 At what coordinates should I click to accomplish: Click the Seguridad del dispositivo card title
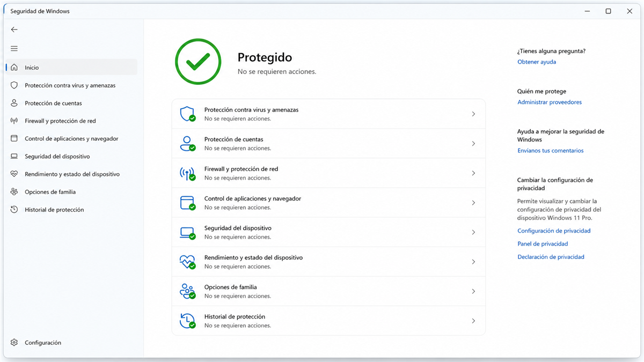238,228
